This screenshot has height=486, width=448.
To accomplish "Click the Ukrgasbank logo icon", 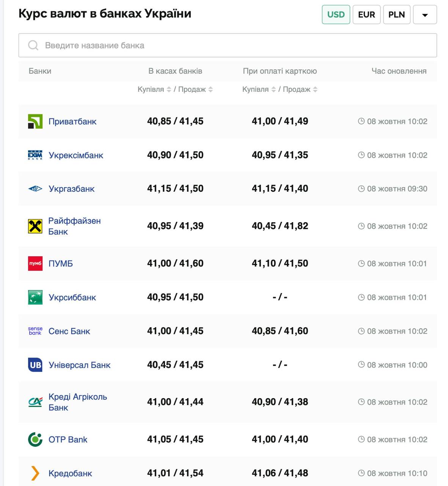I will (35, 189).
